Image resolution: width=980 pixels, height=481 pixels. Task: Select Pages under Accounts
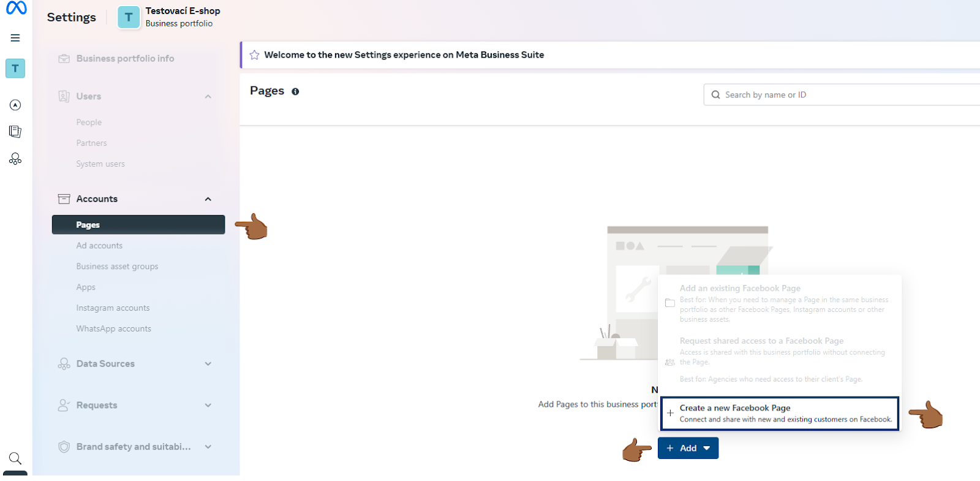coord(138,225)
